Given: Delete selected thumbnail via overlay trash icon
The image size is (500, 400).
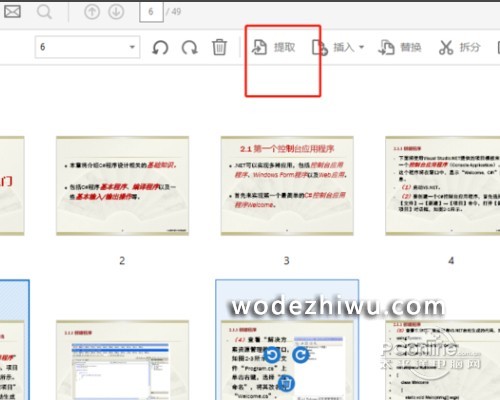Looking at the screenshot, I should (x=286, y=383).
